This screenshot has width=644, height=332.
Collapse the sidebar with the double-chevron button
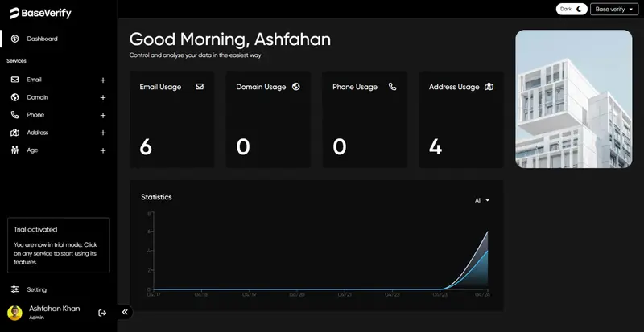[125, 313]
